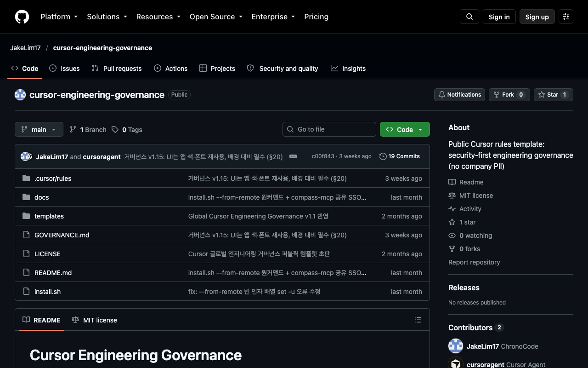588x368 pixels.
Task: Click the Go to file search field
Action: [329, 129]
